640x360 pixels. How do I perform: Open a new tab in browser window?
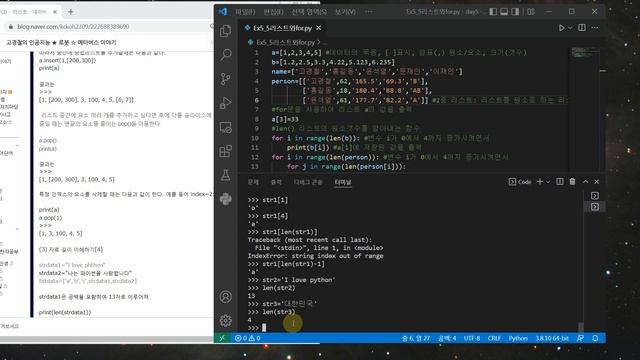(x=71, y=12)
